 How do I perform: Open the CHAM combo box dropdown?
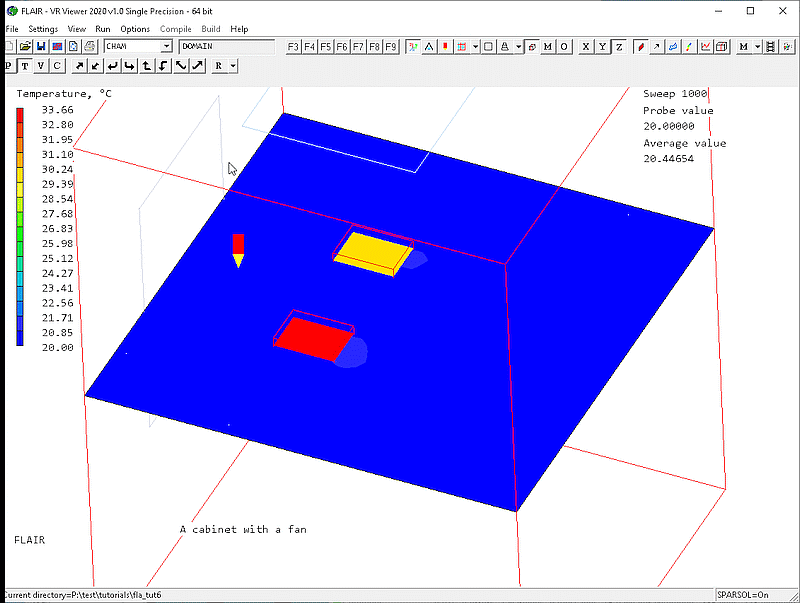tap(166, 46)
